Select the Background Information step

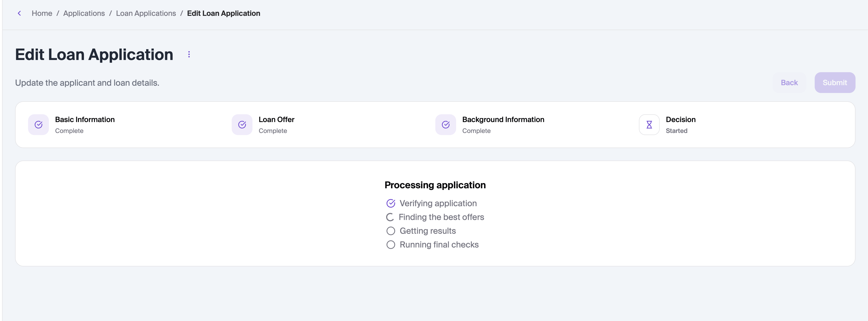pos(490,125)
